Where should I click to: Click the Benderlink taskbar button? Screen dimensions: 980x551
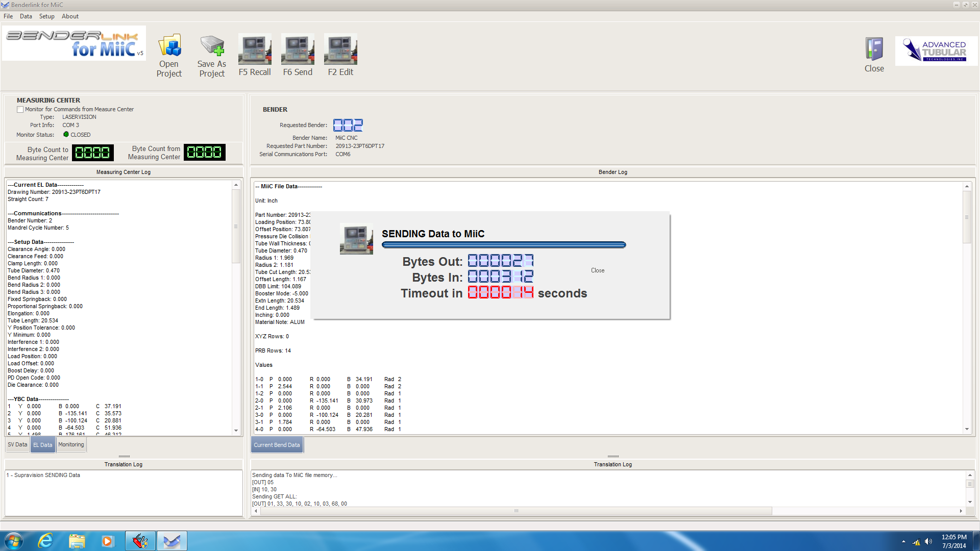[x=172, y=541]
